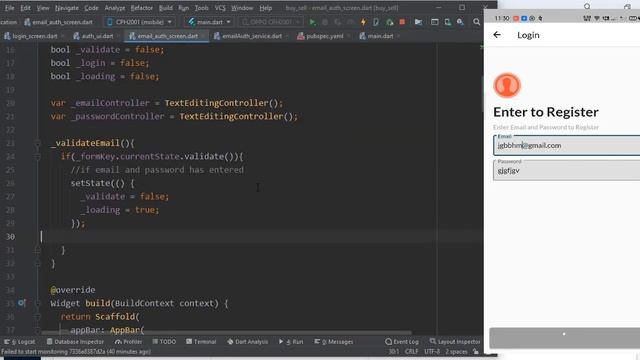Click the Email input field in emulator

(x=567, y=145)
